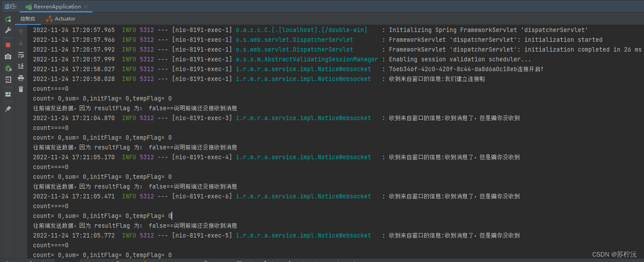Toggle soft-wrap in the console
The height and width of the screenshot is (262, 644).
(21, 55)
